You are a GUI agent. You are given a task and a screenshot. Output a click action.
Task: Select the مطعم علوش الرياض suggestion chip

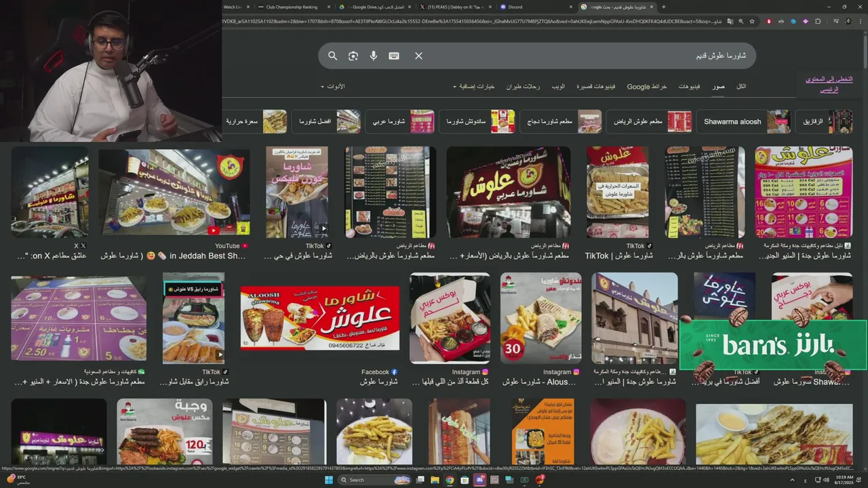pos(648,121)
